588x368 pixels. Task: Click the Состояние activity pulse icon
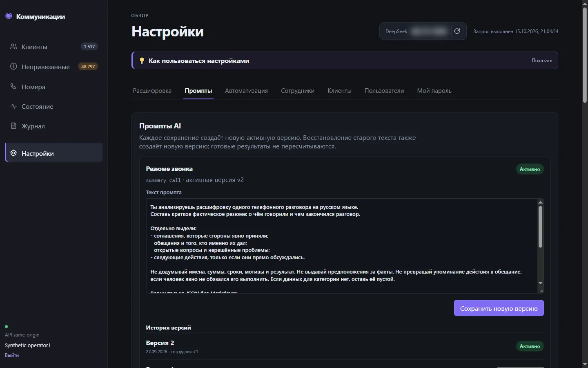[13, 106]
